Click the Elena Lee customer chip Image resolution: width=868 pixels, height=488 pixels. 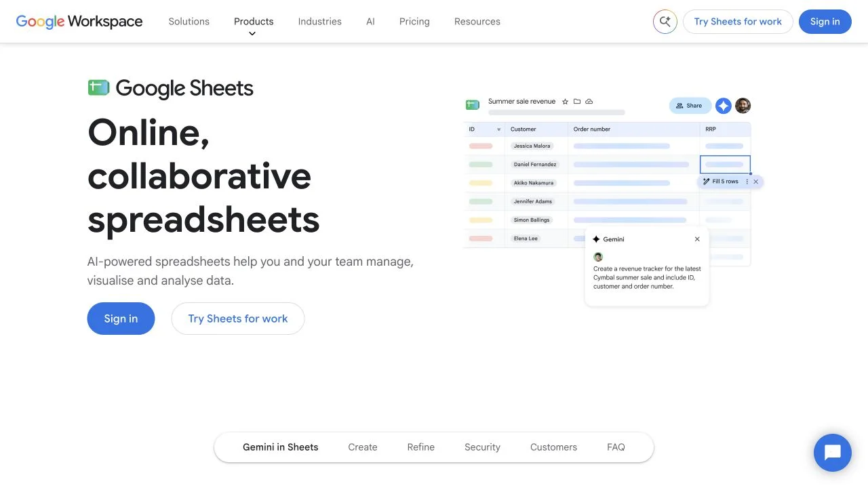point(526,239)
